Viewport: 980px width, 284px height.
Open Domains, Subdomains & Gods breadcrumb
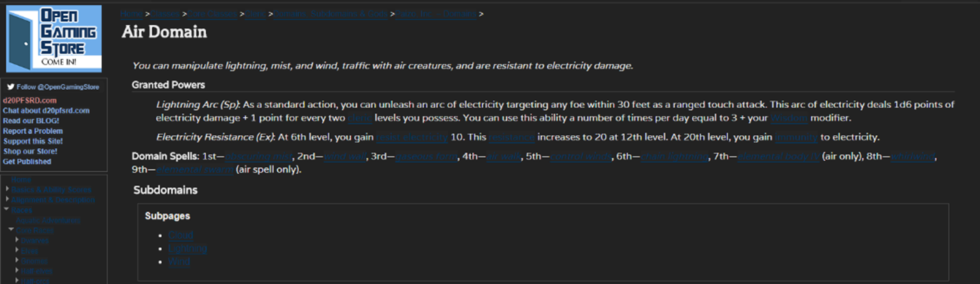(x=330, y=14)
